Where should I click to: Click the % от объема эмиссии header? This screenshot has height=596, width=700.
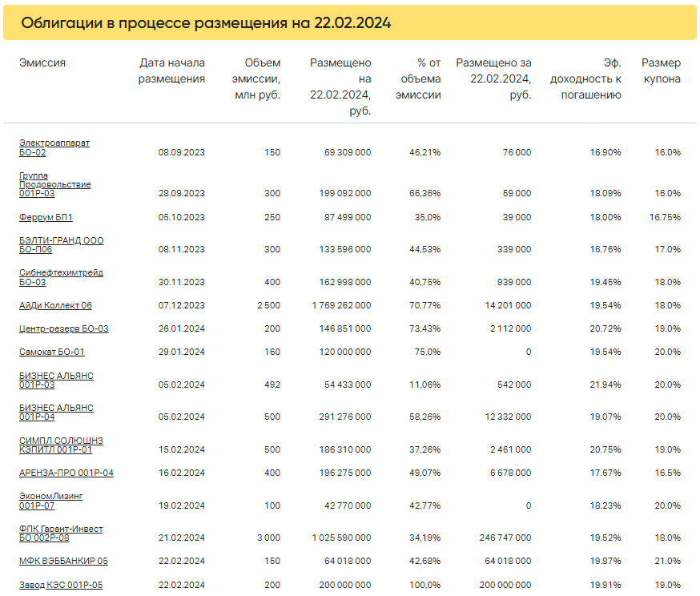418,79
